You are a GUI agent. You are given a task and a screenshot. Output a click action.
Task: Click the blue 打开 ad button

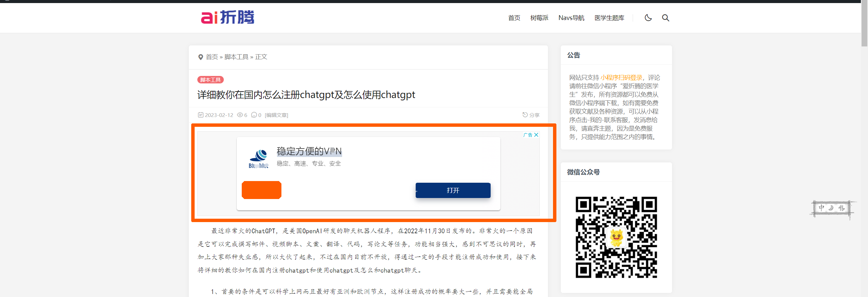point(453,190)
